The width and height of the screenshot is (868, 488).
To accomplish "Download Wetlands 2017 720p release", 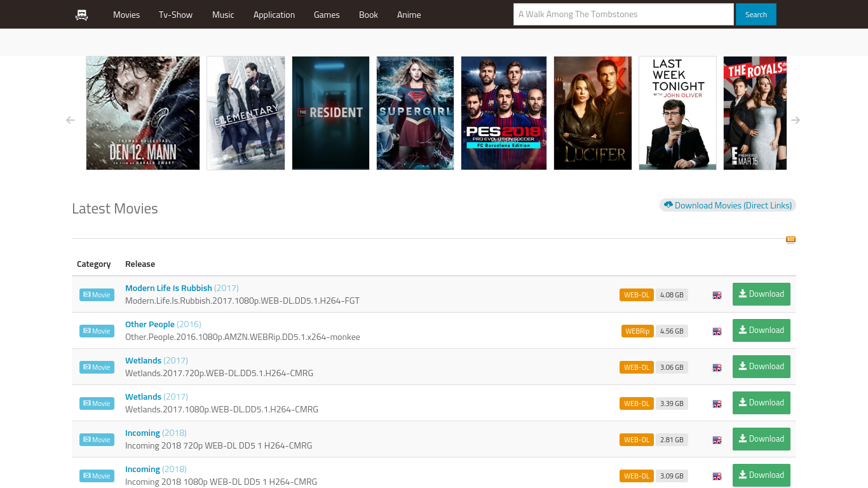I will pyautogui.click(x=761, y=367).
